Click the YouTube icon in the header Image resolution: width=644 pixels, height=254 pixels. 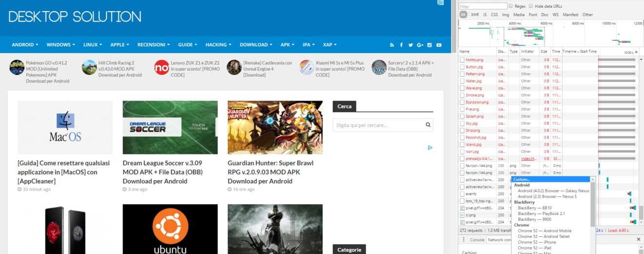click(439, 45)
